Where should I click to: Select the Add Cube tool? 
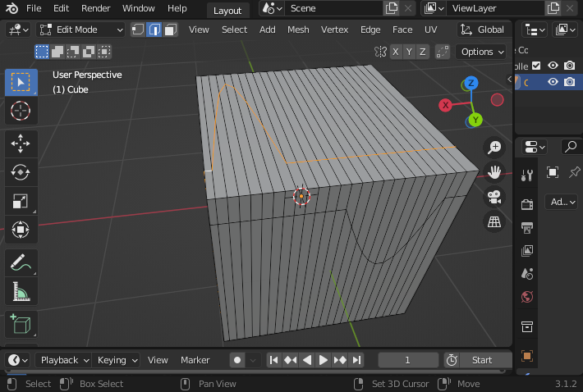pos(21,325)
